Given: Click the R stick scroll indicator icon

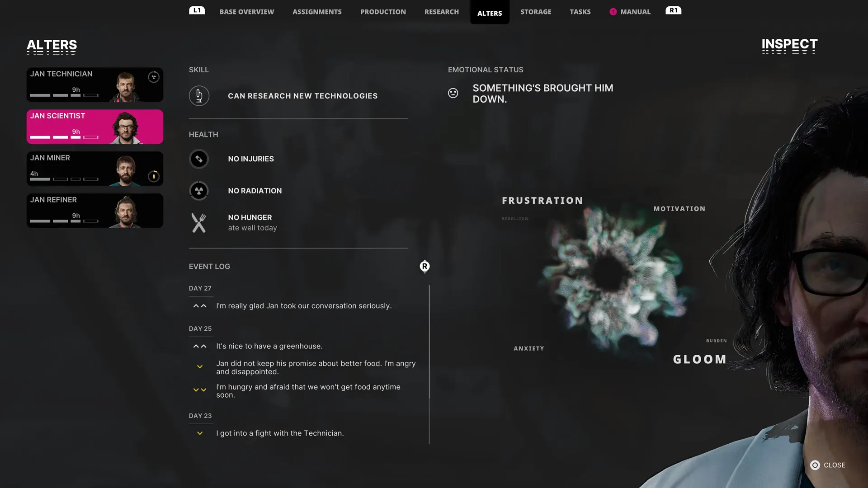Looking at the screenshot, I should click(425, 267).
